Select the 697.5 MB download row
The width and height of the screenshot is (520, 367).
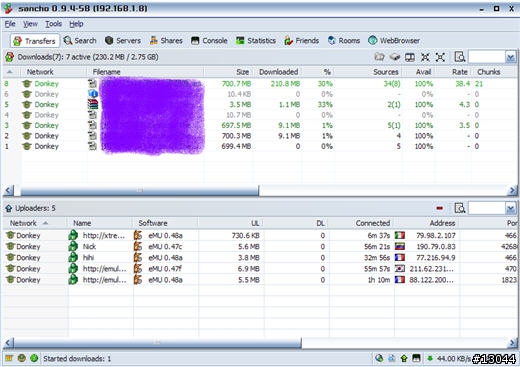[x=260, y=125]
